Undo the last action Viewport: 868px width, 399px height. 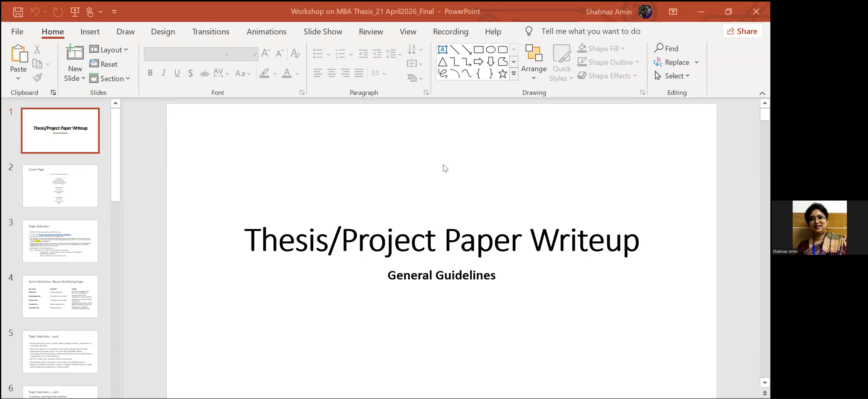coord(35,12)
